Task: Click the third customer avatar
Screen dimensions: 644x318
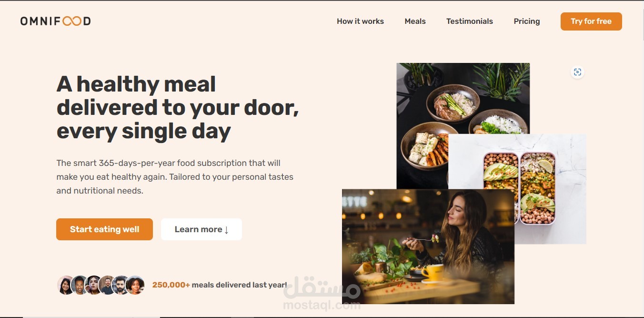Action: point(93,285)
